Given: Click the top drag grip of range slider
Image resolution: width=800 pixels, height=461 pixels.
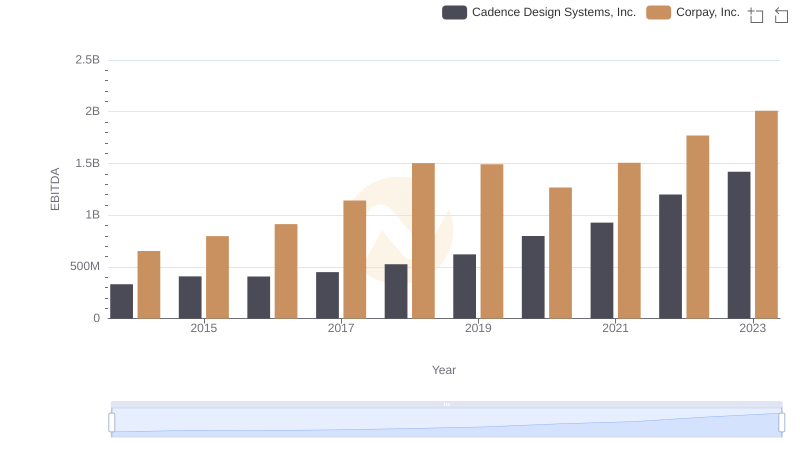Looking at the screenshot, I should click(x=446, y=404).
